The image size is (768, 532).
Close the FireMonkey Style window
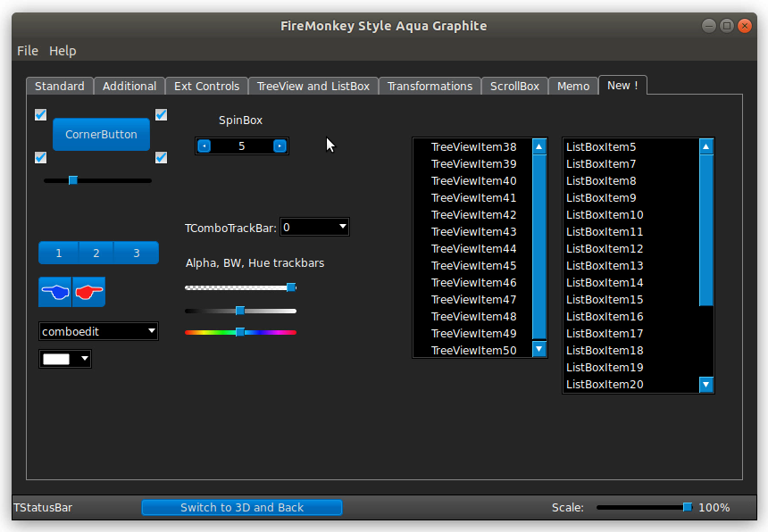tap(745, 26)
